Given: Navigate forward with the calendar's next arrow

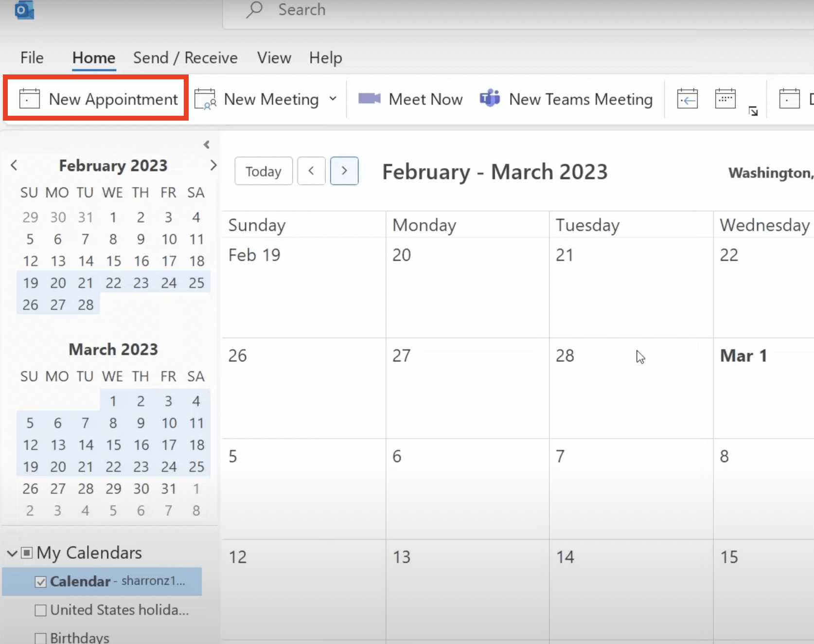Looking at the screenshot, I should click(344, 171).
